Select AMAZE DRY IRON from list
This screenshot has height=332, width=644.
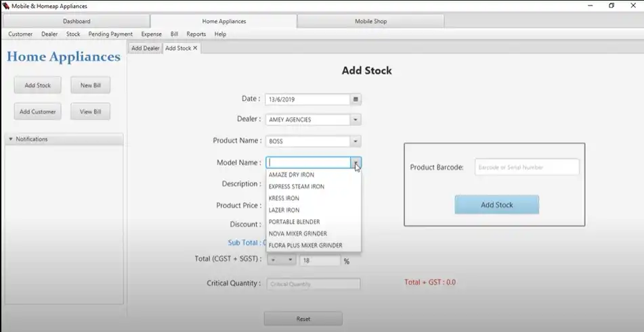[x=291, y=175]
